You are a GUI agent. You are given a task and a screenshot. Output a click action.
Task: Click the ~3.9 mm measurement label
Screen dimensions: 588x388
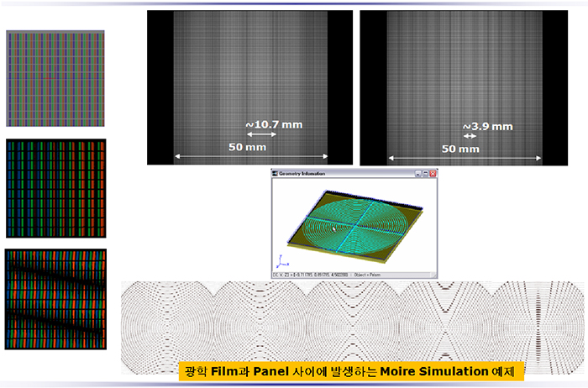pos(487,126)
